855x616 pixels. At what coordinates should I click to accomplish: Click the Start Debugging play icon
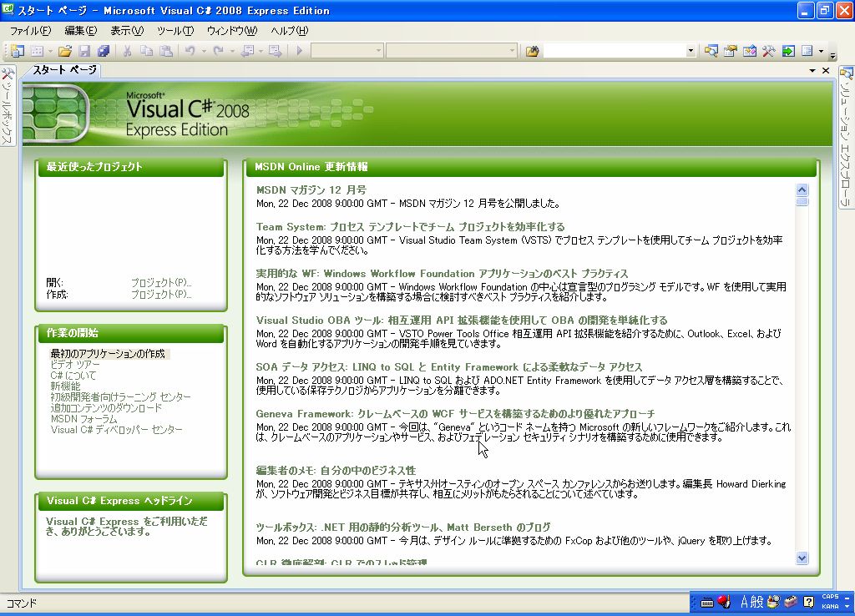pyautogui.click(x=299, y=51)
